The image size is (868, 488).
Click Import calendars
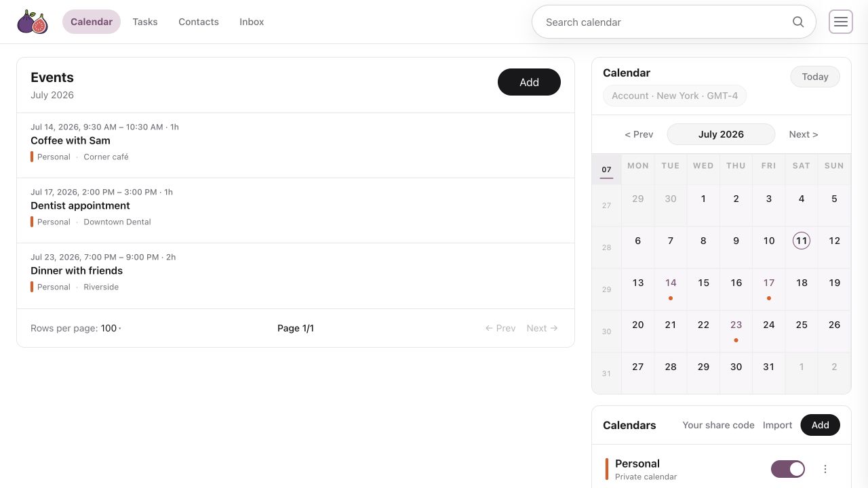point(777,425)
